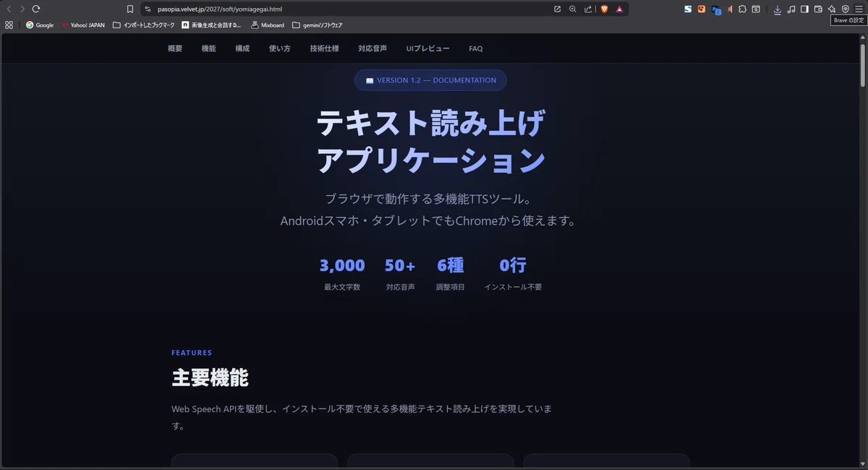868x470 pixels.
Task: Go forward with the browser forward arrow
Action: 22,9
